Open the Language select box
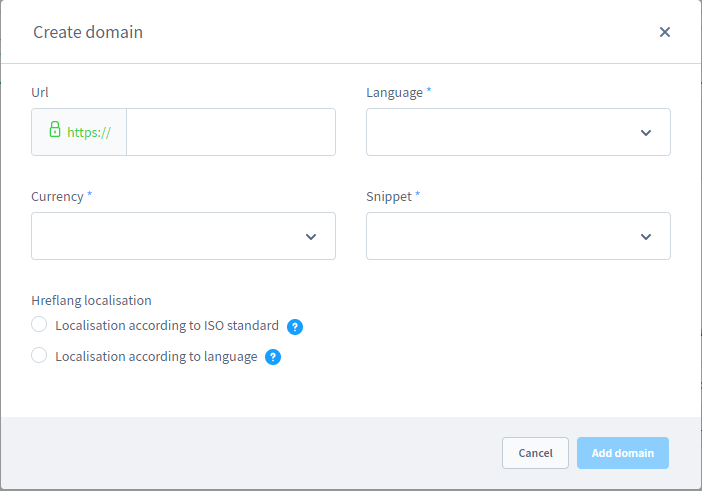Image resolution: width=702 pixels, height=491 pixels. coord(505,132)
